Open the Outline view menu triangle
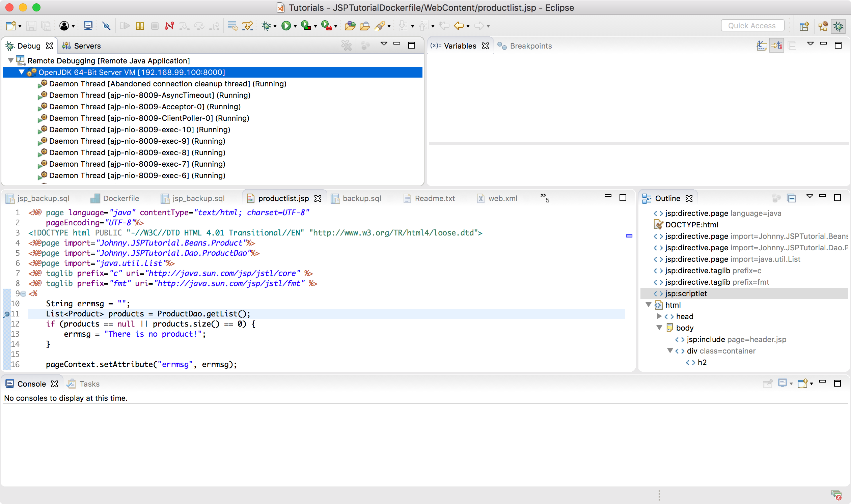Screen dimensions: 851x504 click(x=809, y=196)
